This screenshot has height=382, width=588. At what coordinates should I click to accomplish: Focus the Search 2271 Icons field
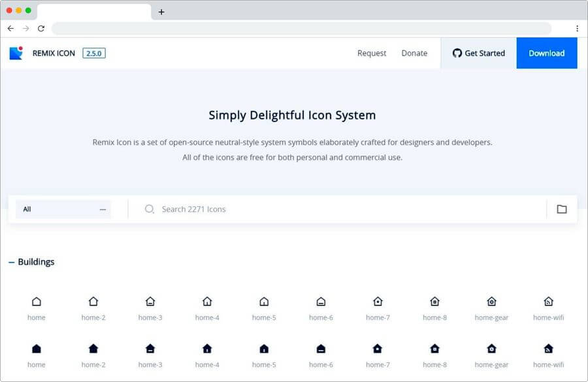click(x=338, y=209)
